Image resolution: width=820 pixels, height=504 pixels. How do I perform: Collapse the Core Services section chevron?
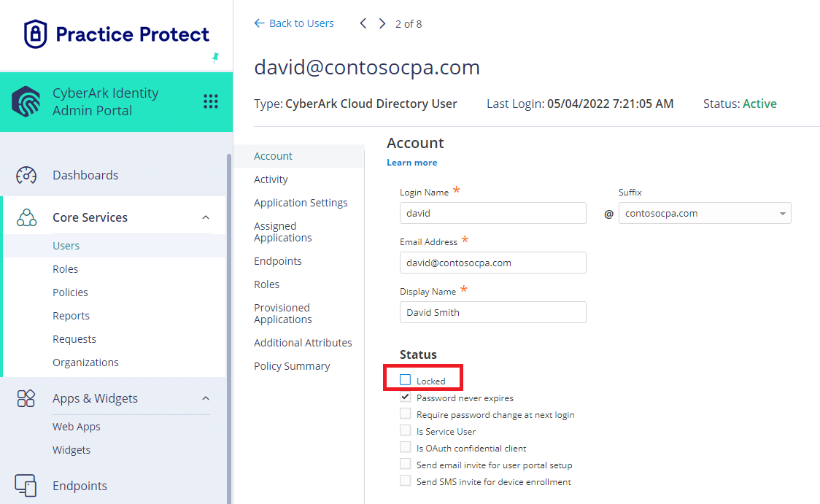point(206,217)
